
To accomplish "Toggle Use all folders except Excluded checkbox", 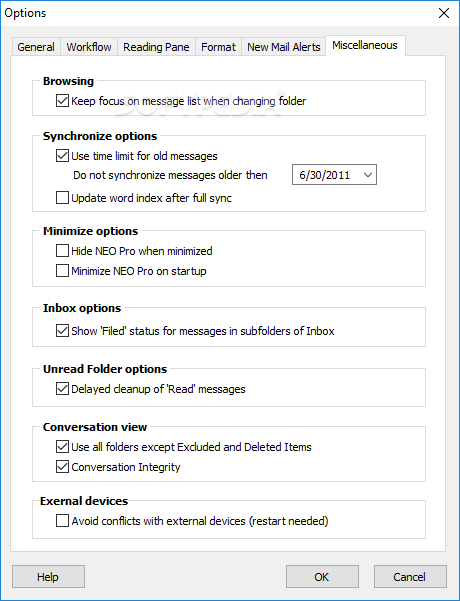I will point(62,447).
